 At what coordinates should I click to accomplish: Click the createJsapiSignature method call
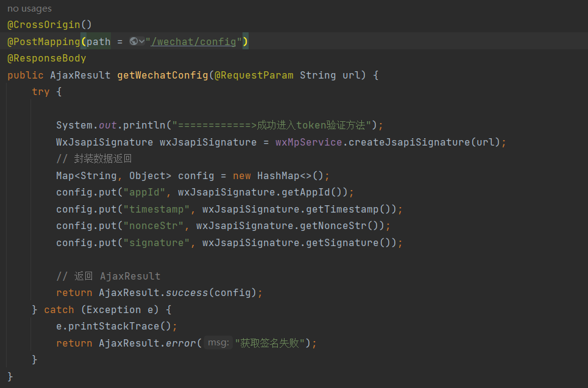[x=409, y=142]
